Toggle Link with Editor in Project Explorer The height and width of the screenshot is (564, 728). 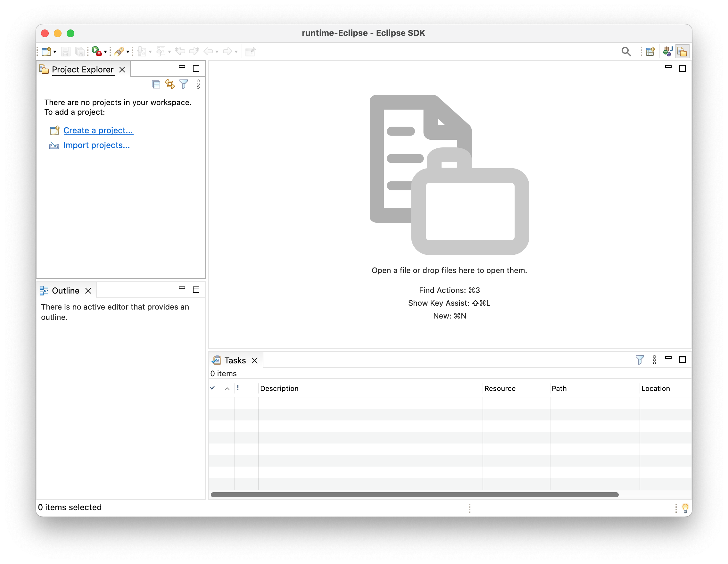pos(170,84)
